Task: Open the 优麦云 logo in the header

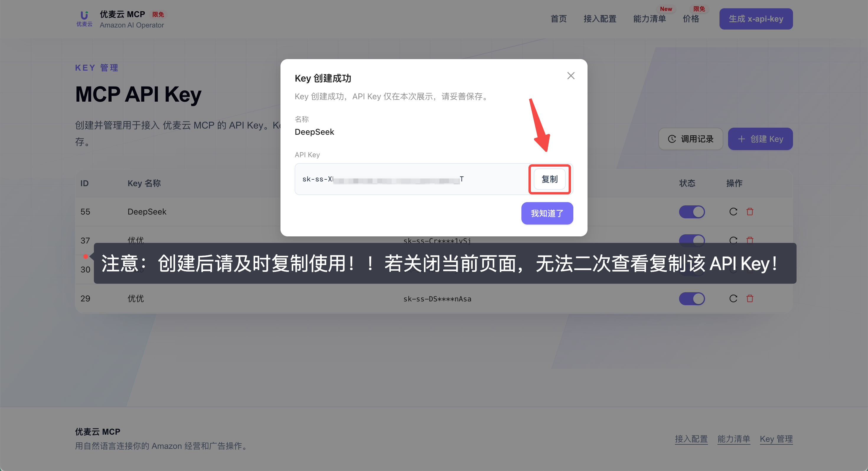Action: [84, 19]
